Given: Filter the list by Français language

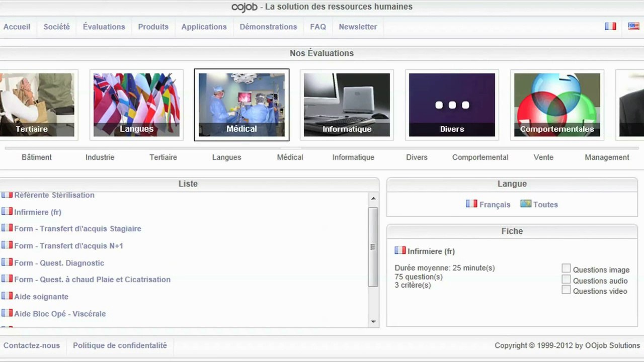Looking at the screenshot, I should (495, 205).
